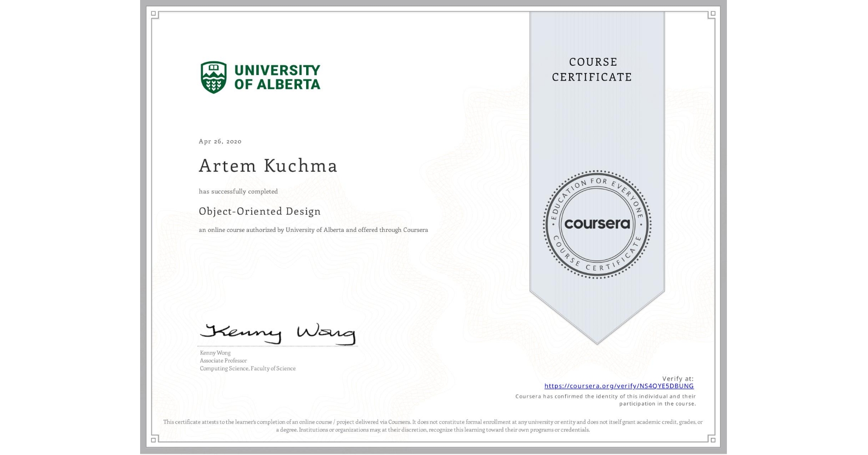The width and height of the screenshot is (868, 455).
Task: Toggle visibility of Kenny Wong's signature
Action: 277,331
